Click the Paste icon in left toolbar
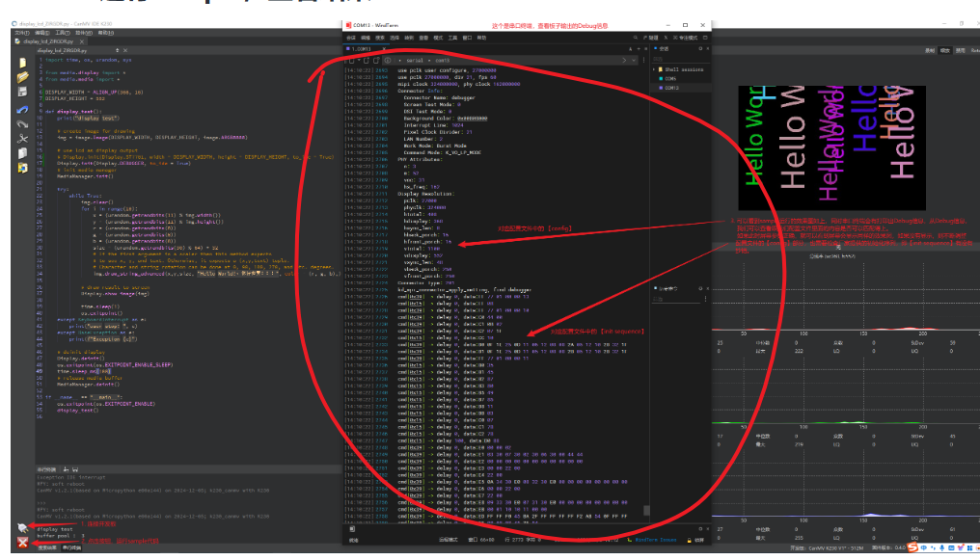Viewport: 980px width, 560px height. tap(22, 168)
